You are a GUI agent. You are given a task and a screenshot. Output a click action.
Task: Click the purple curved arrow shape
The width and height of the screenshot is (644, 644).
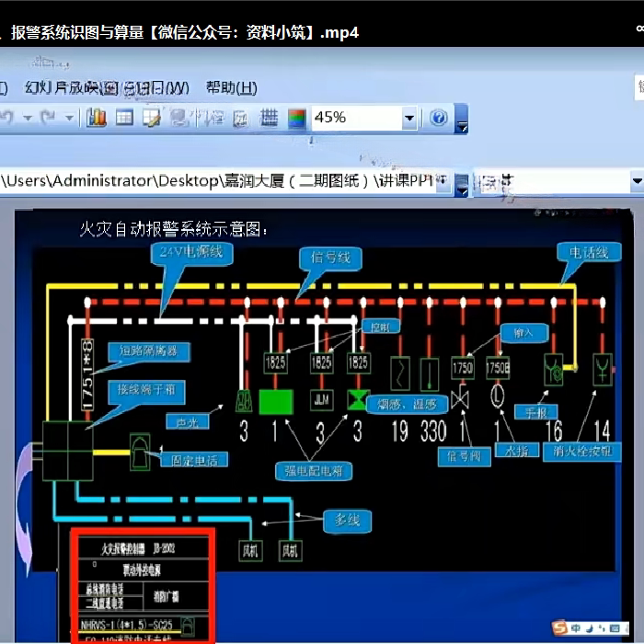(x=25, y=510)
